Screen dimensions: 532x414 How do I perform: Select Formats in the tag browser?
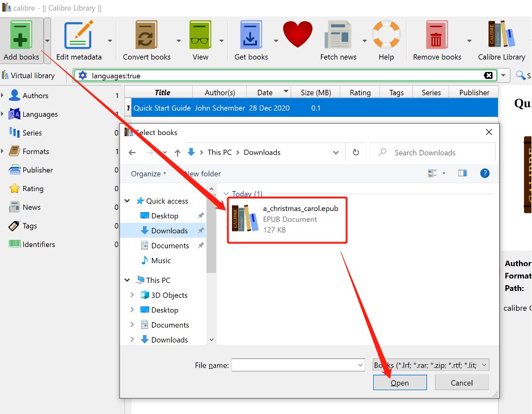tap(36, 151)
